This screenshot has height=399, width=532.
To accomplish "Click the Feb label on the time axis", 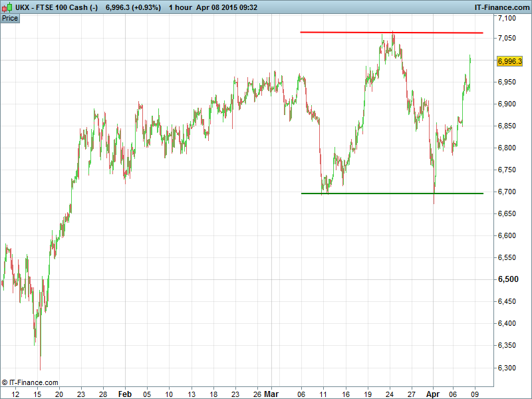I will point(125,394).
